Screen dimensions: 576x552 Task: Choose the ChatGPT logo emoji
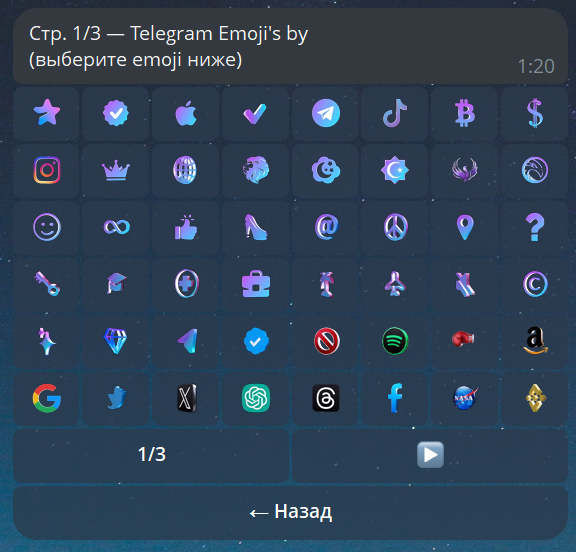(x=256, y=398)
